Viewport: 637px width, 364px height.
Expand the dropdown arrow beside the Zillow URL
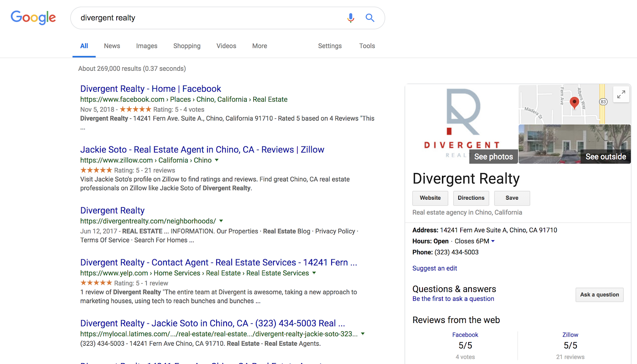pos(217,160)
